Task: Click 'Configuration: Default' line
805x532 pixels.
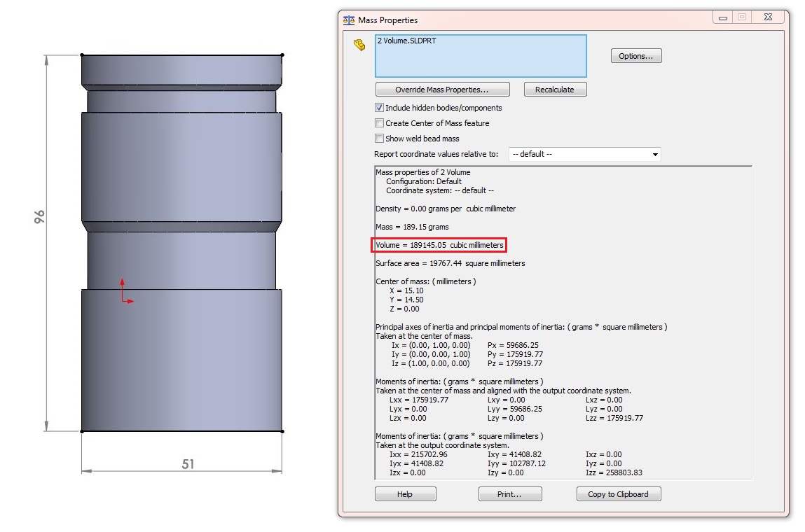Action: (424, 181)
